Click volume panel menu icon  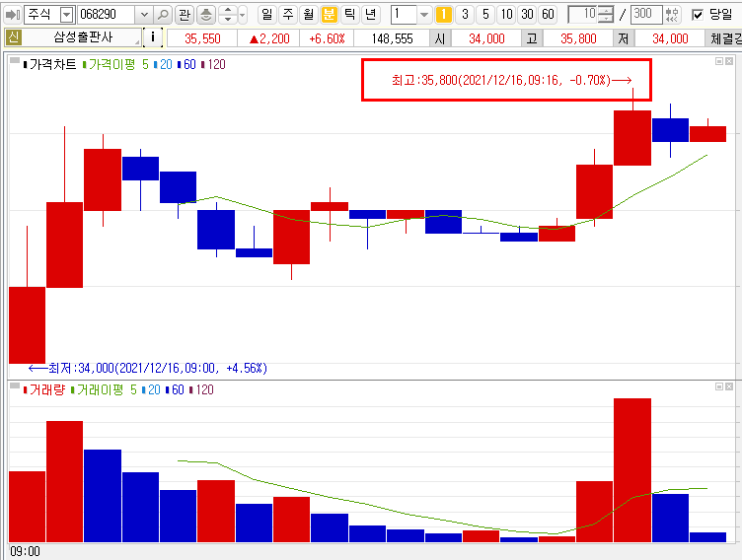(15, 385)
